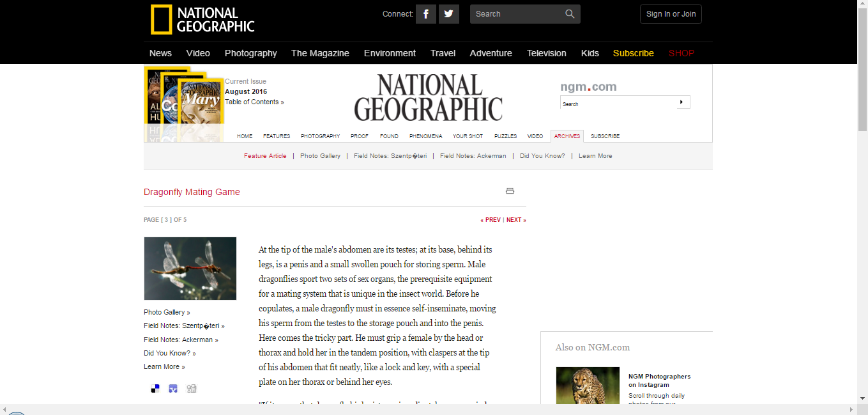Open the Travel menu
This screenshot has width=868, height=415.
(x=443, y=53)
